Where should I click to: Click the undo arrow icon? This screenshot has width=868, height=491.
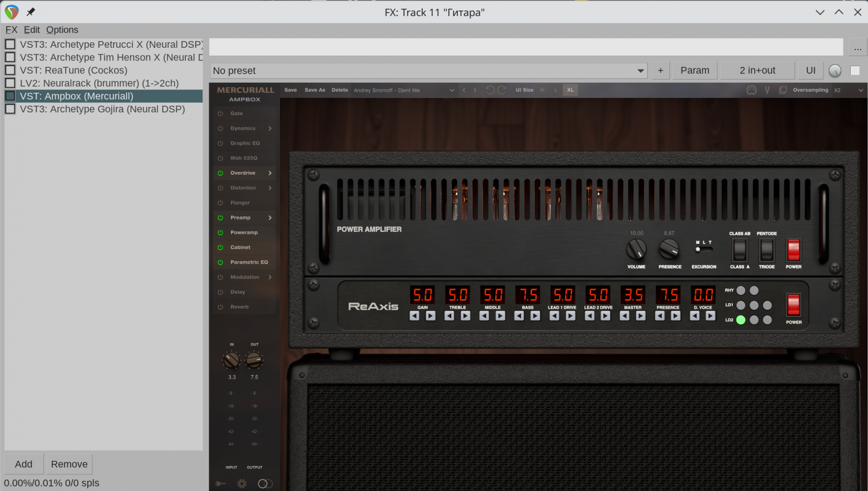(490, 90)
